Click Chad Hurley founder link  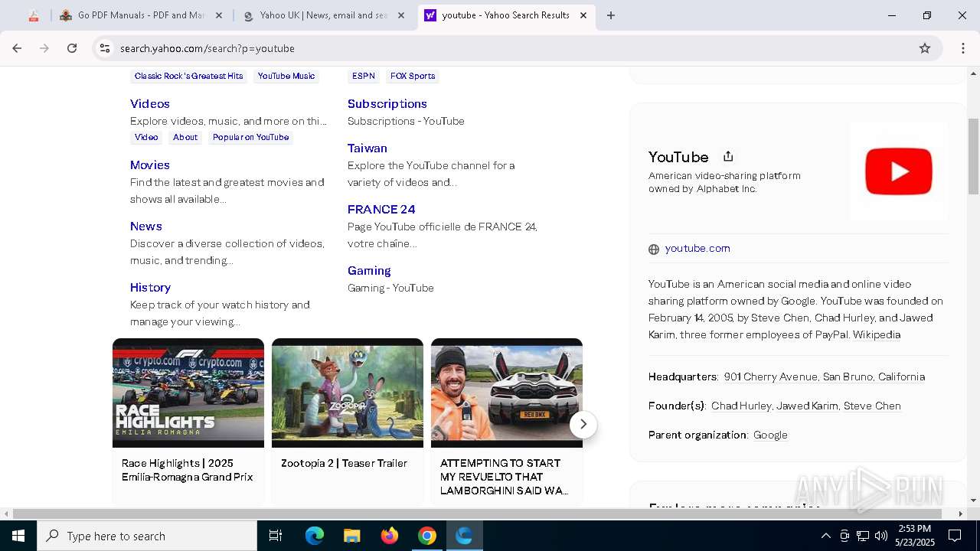(741, 406)
